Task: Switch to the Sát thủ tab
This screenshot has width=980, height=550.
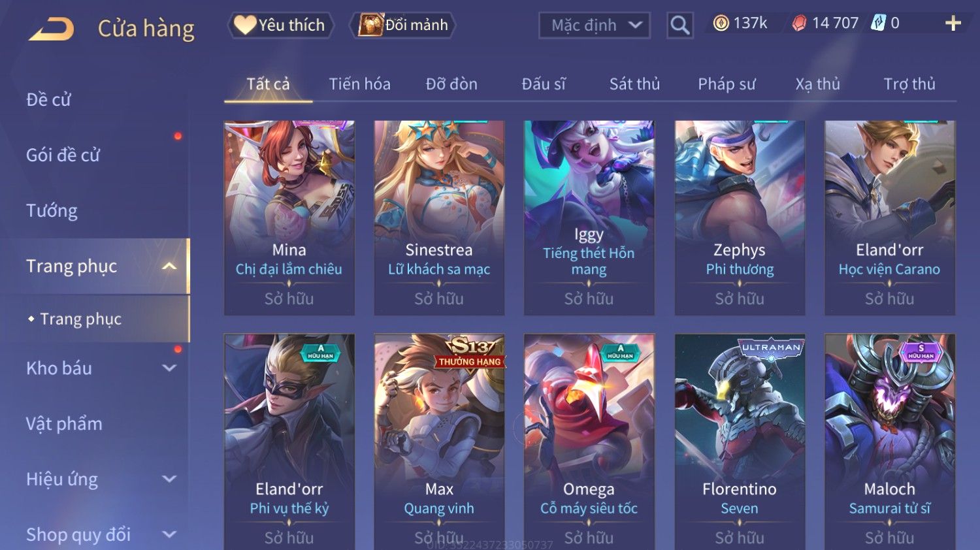Action: click(x=634, y=84)
